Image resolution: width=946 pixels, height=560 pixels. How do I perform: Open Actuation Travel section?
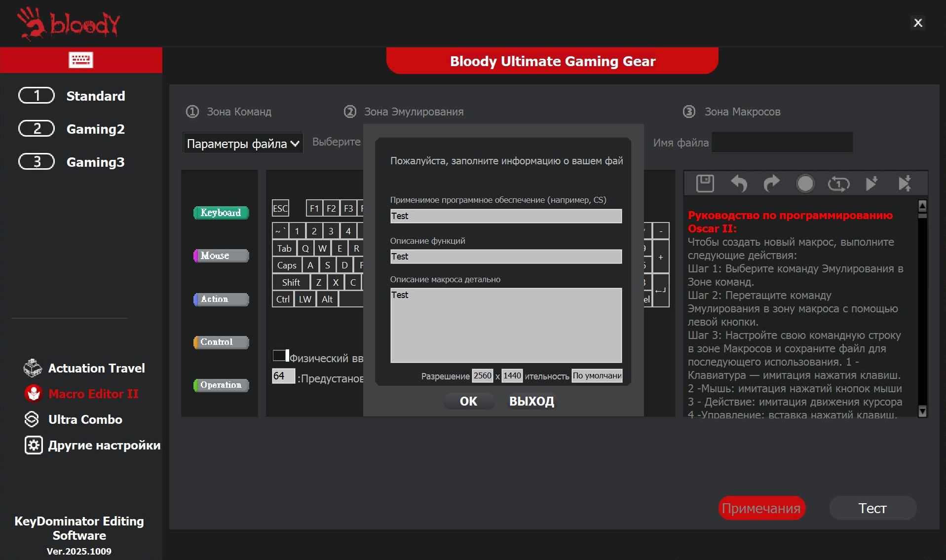point(97,368)
